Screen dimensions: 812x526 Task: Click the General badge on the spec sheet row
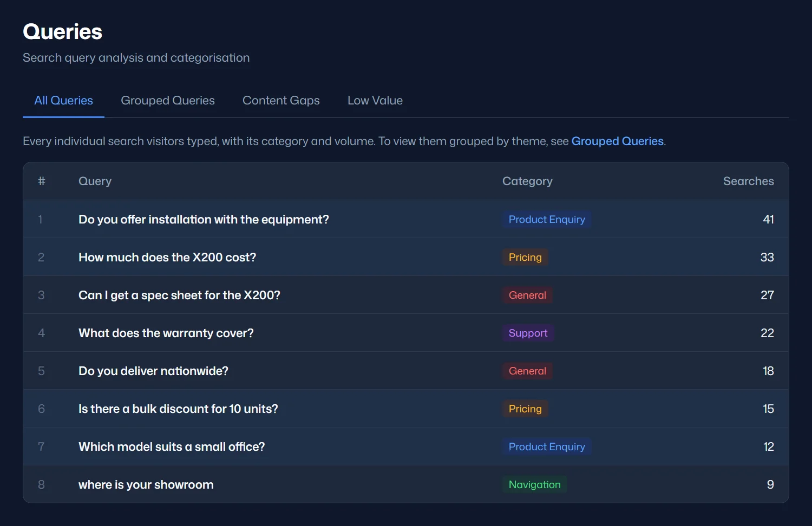527,295
